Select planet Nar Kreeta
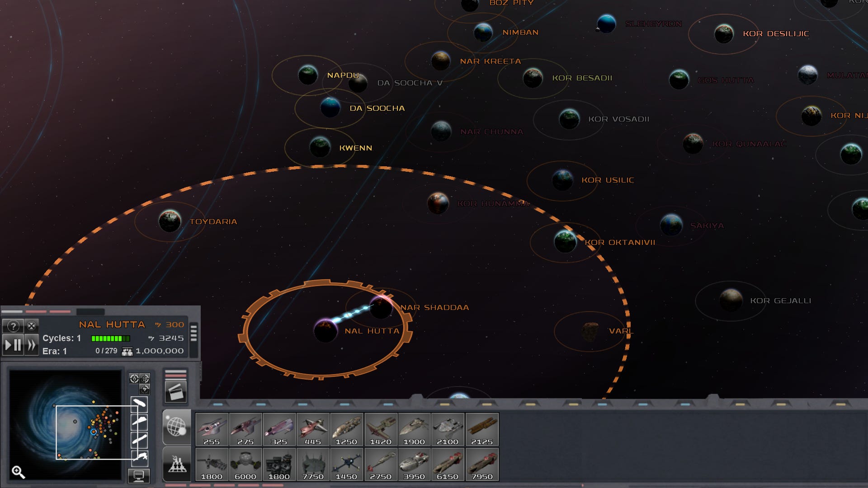Screen dimensions: 868x488 [440, 61]
